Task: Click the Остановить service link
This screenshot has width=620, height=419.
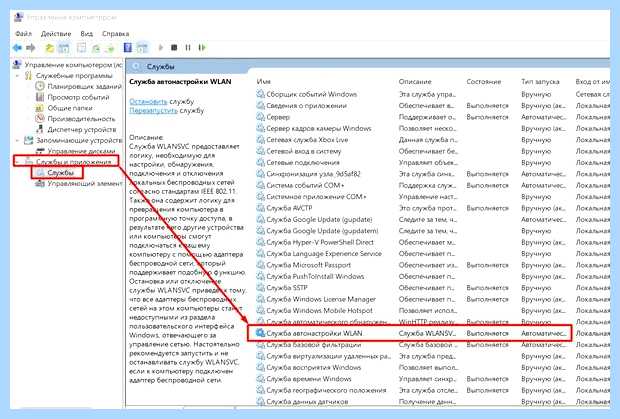Action: click(148, 102)
